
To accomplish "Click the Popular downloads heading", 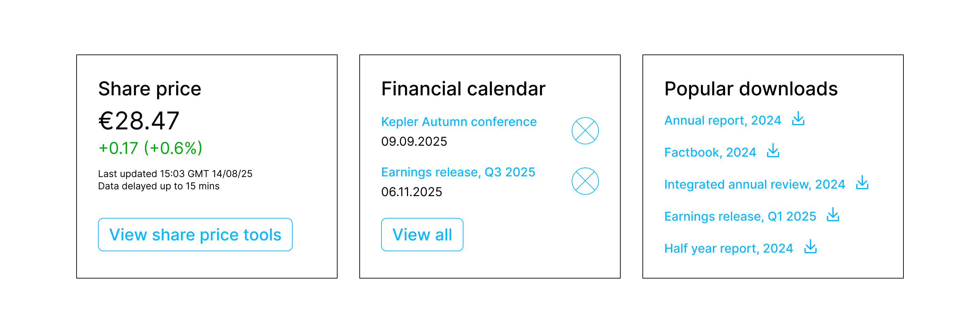I will [751, 89].
